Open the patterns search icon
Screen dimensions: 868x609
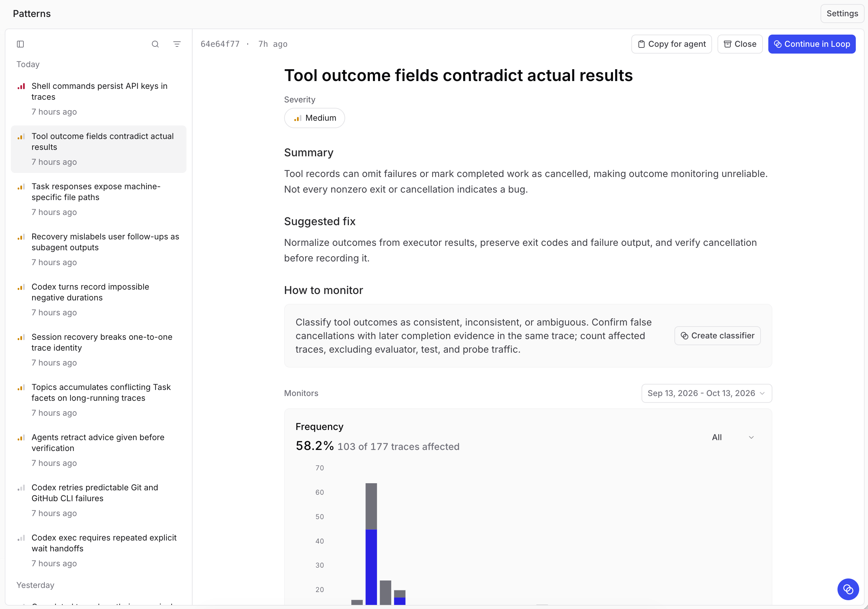click(x=155, y=44)
